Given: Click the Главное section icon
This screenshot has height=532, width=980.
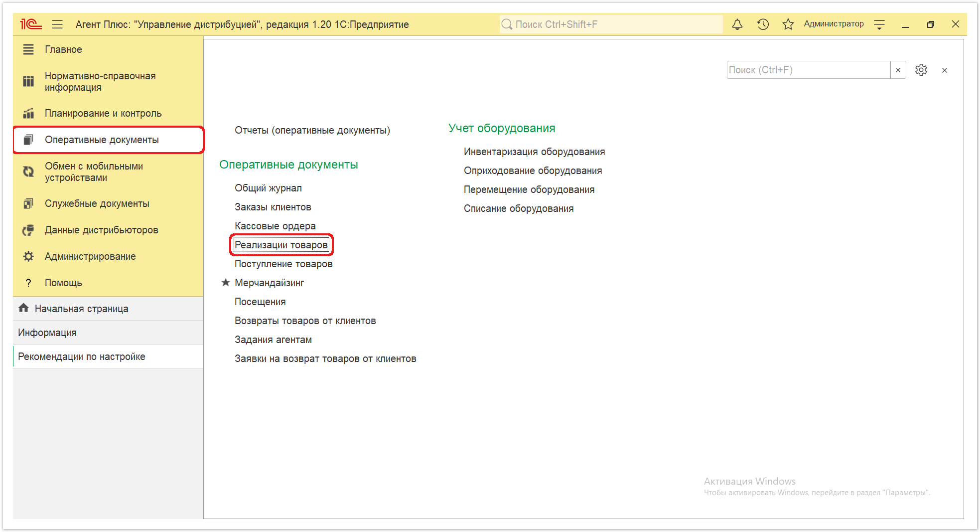Looking at the screenshot, I should pyautogui.click(x=28, y=49).
